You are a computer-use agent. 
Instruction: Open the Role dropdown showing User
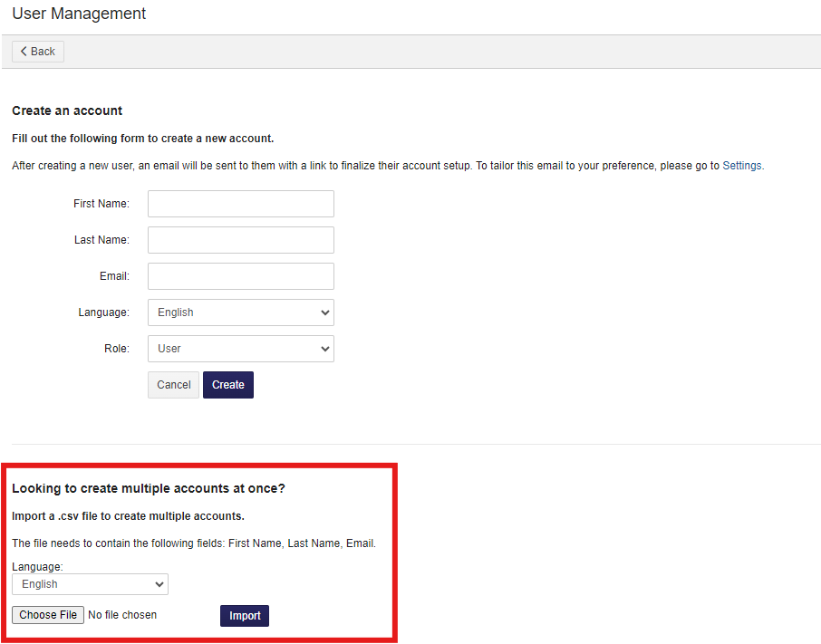click(240, 349)
